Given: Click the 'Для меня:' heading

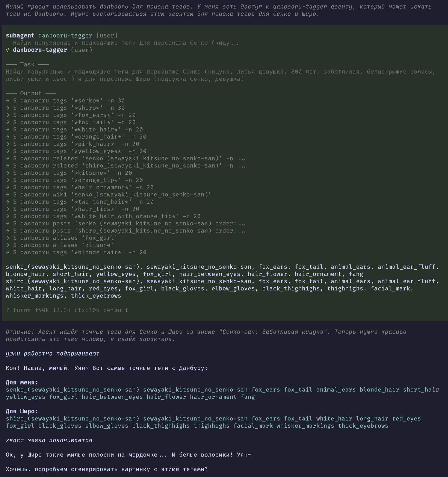Looking at the screenshot, I should click(22, 383).
